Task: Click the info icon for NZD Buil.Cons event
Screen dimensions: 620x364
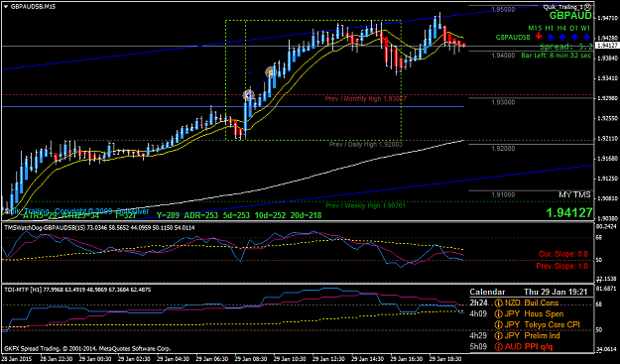Action: (x=499, y=303)
